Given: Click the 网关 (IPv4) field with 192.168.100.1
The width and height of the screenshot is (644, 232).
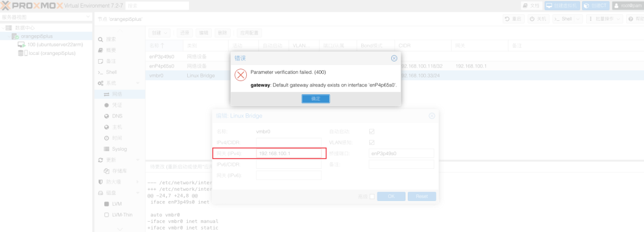Looking at the screenshot, I should (x=289, y=153).
